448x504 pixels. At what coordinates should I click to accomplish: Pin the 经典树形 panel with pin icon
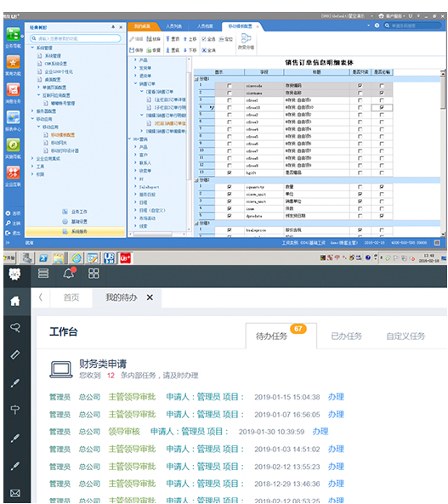113,27
